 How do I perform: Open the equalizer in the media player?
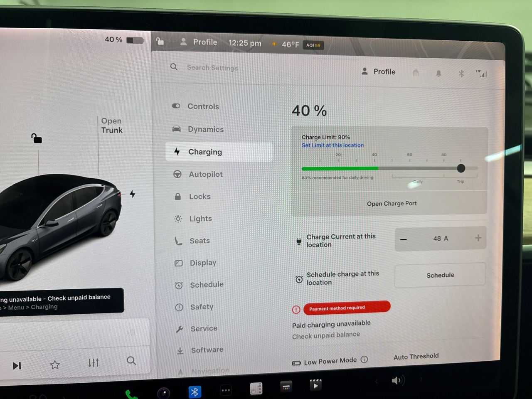click(x=94, y=362)
